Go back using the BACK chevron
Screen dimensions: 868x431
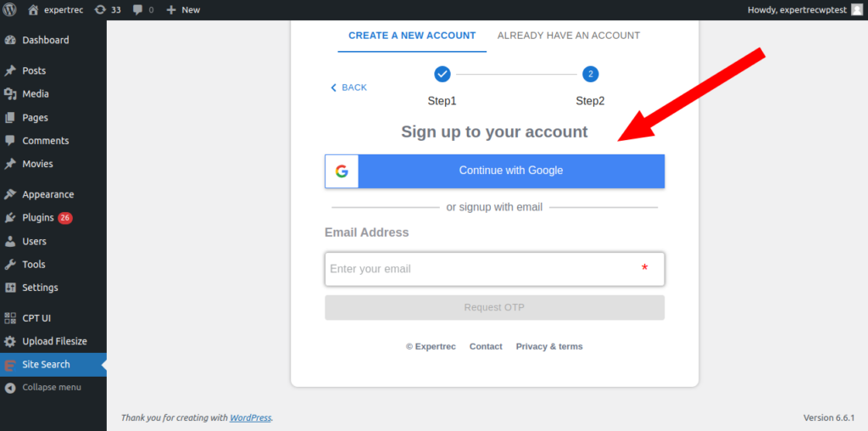tap(348, 87)
